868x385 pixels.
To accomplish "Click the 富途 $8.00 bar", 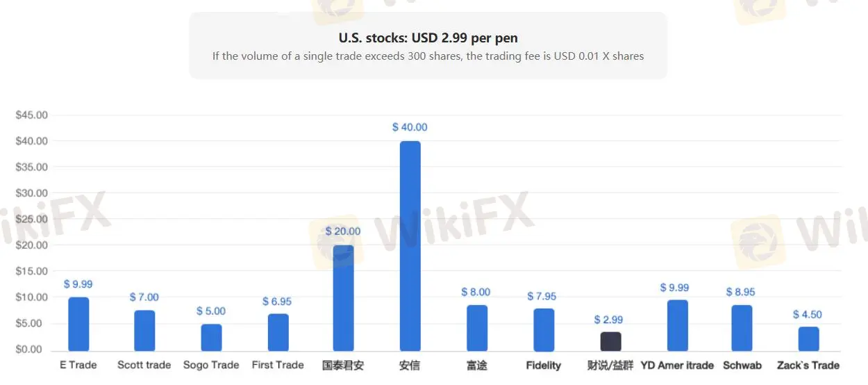I will 476,327.
